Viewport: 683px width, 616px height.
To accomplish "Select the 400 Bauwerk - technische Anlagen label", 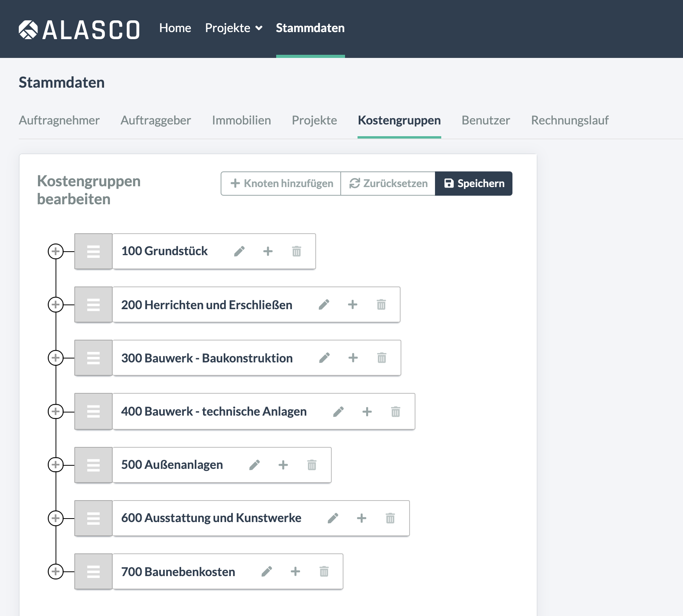I will click(214, 412).
